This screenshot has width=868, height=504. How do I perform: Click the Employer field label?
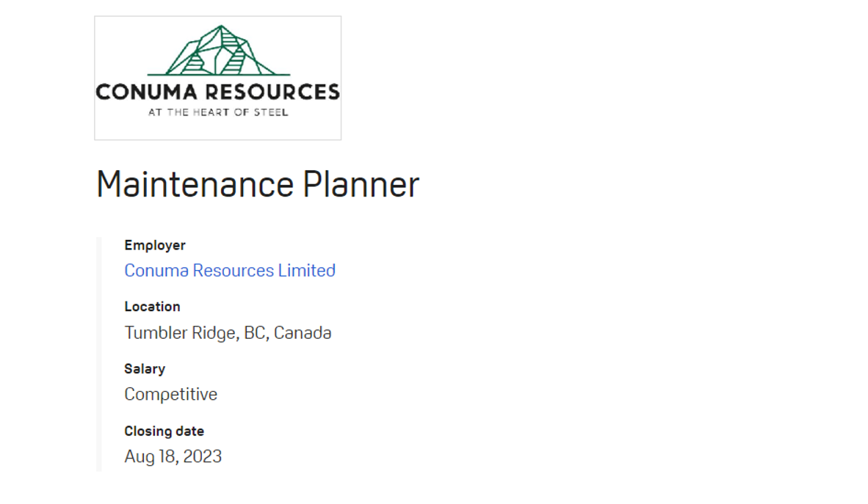pyautogui.click(x=155, y=245)
